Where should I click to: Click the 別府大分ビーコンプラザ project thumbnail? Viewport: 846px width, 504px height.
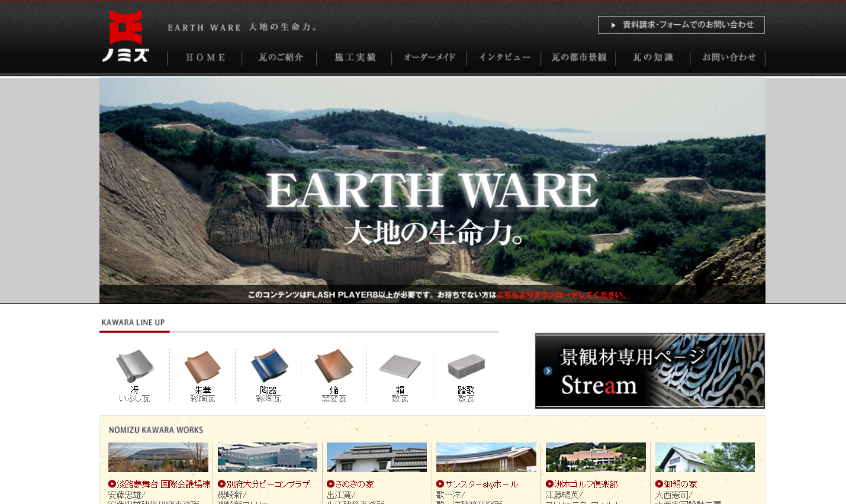(x=267, y=457)
